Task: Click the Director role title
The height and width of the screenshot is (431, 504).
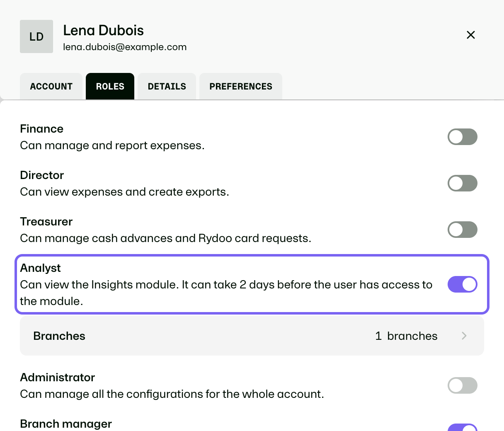Action: tap(42, 175)
